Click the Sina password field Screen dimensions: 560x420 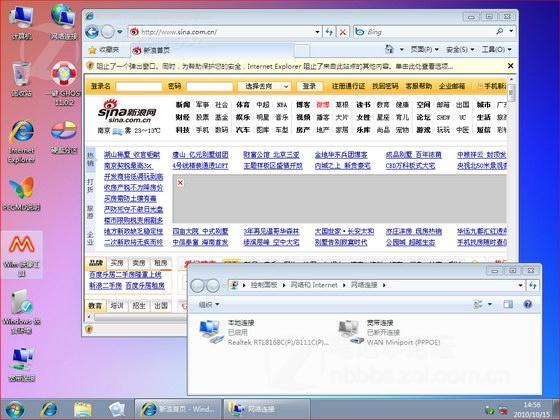click(x=210, y=87)
